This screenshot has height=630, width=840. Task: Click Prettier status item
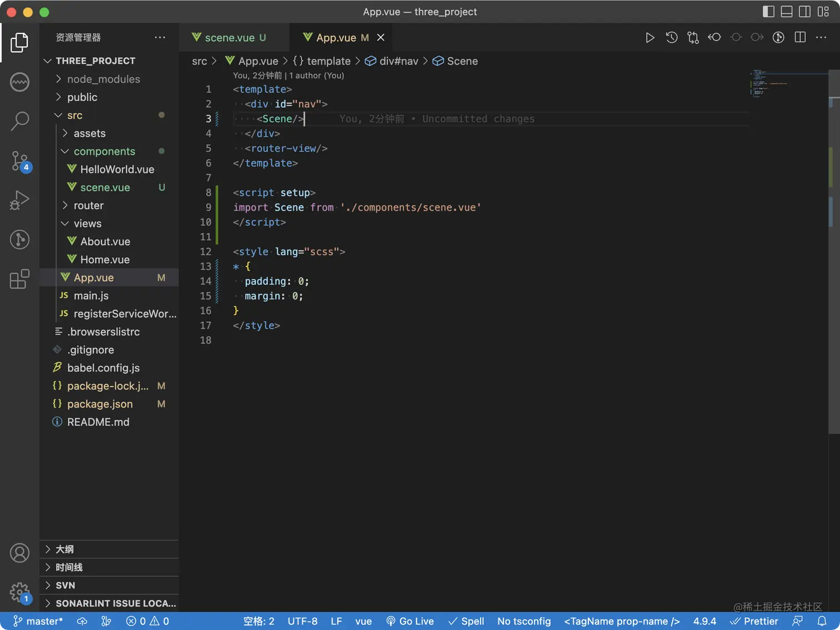click(x=754, y=621)
